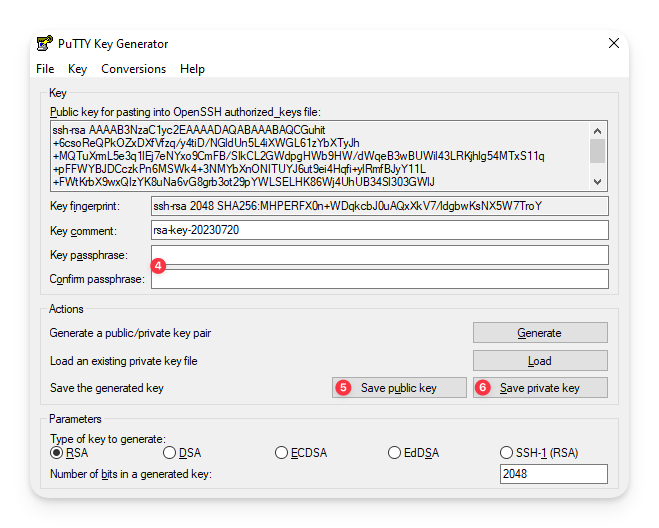Open the Key menu

[x=77, y=69]
